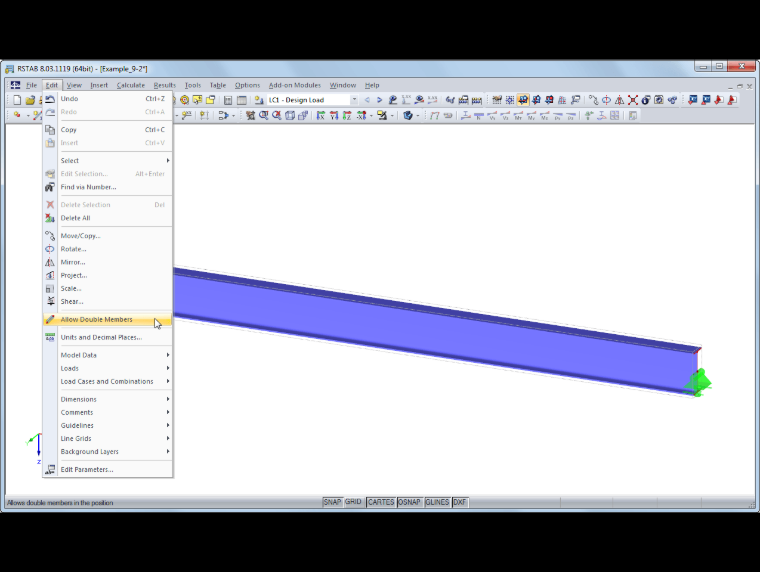This screenshot has height=572, width=760.
Task: Show the view in X direction toolbar icon
Action: pos(321,116)
